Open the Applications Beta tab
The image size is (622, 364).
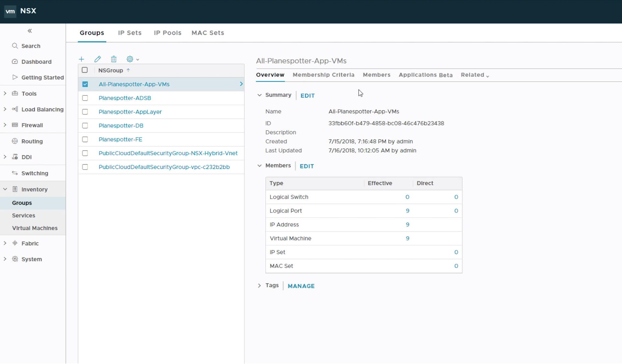point(426,75)
